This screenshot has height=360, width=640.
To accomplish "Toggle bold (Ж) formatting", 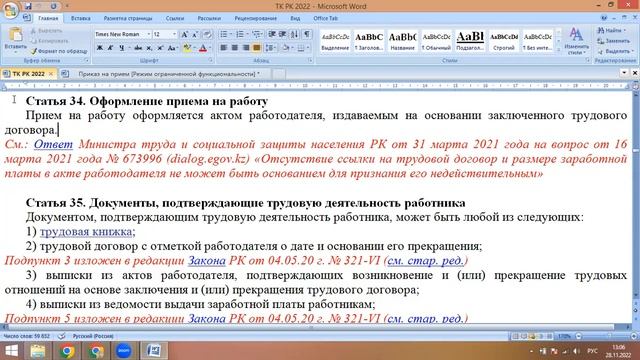I will point(100,48).
